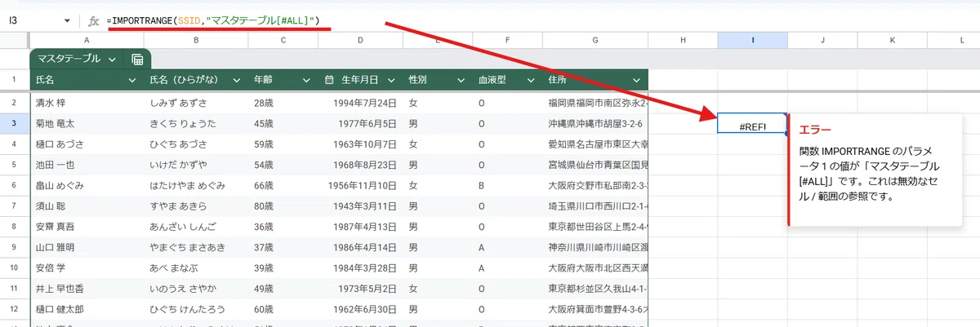
Task: Click the birthdate cell 1994年7月24日
Action: [360, 104]
